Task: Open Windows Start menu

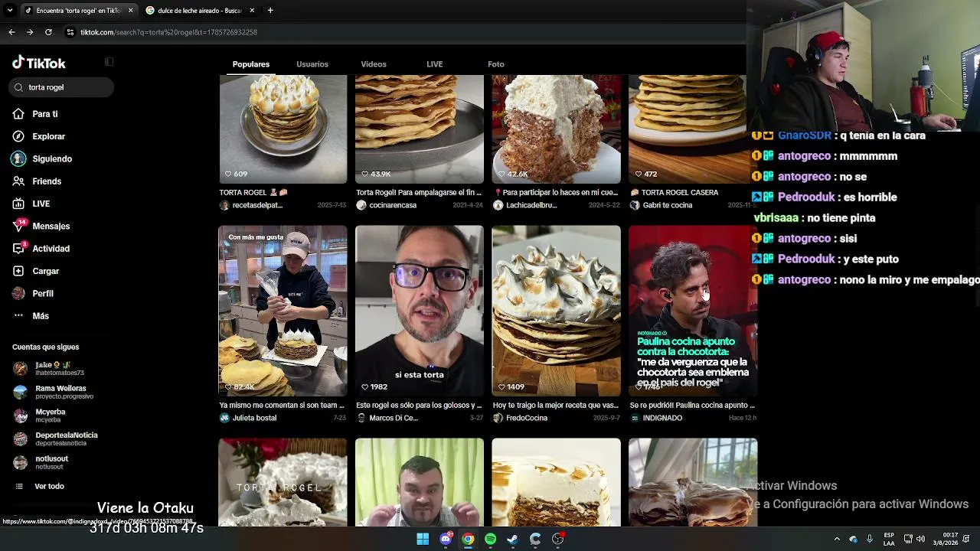Action: click(423, 539)
